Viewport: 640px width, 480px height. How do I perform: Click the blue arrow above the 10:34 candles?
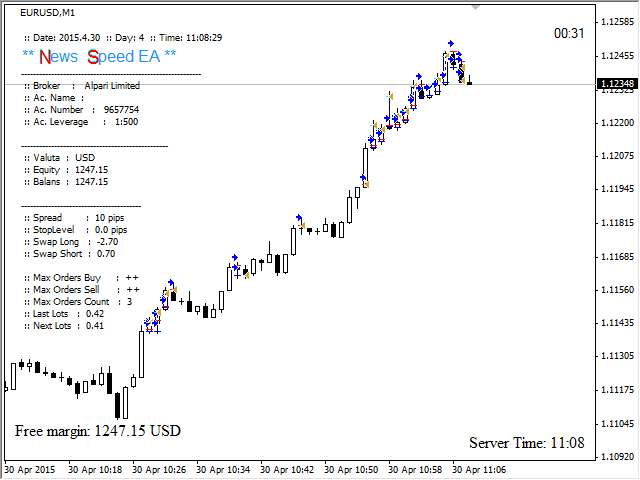coord(235,257)
